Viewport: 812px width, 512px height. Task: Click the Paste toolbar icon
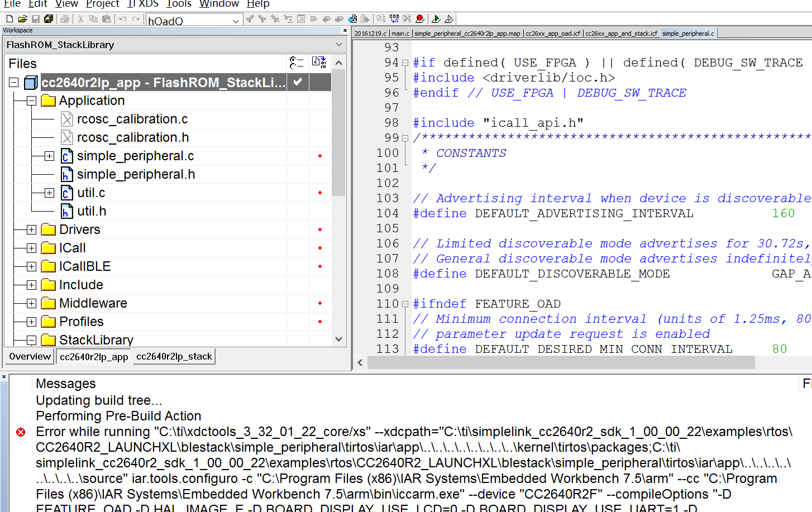click(x=106, y=19)
